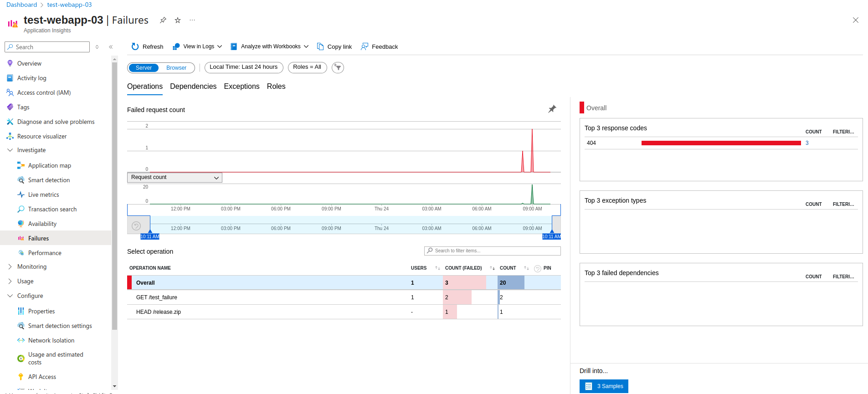The height and width of the screenshot is (394, 868).
Task: Click the operation filter search field
Action: (x=492, y=251)
